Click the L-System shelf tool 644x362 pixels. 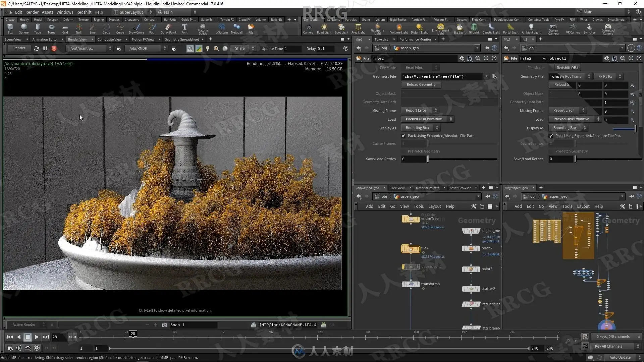point(221,28)
